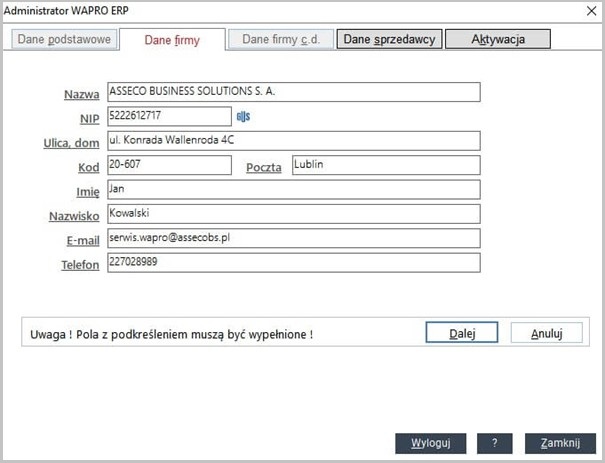Cancel with the Anuluj button

click(546, 333)
